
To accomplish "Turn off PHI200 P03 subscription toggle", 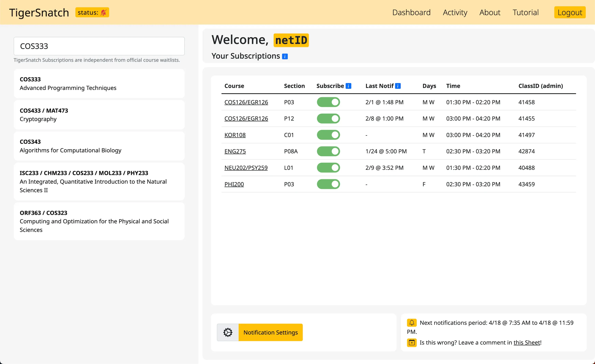I will (x=328, y=184).
